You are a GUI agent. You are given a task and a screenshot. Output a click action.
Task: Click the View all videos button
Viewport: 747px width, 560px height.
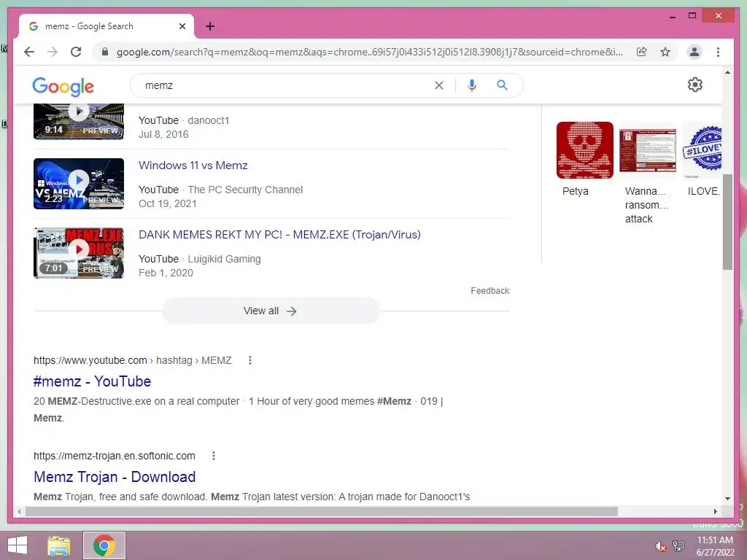[271, 311]
